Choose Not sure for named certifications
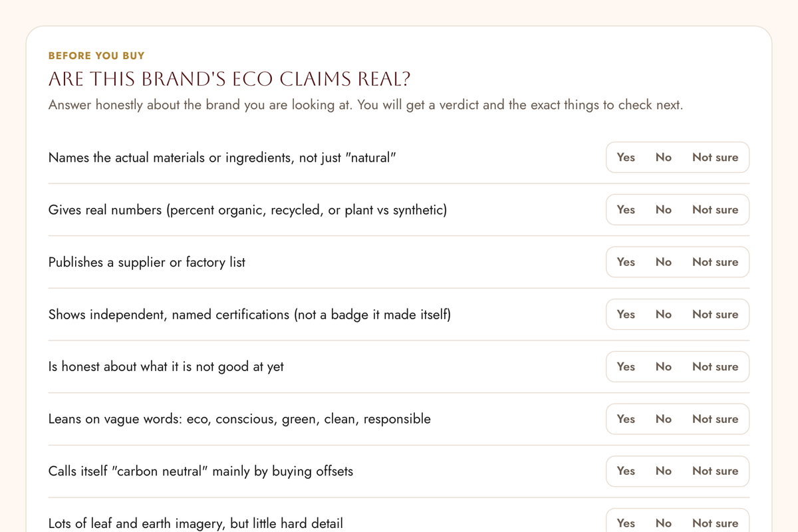 [715, 315]
